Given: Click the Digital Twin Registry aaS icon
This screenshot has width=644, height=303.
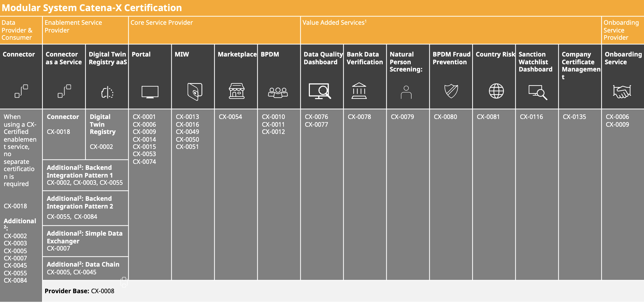Looking at the screenshot, I should 107,92.
